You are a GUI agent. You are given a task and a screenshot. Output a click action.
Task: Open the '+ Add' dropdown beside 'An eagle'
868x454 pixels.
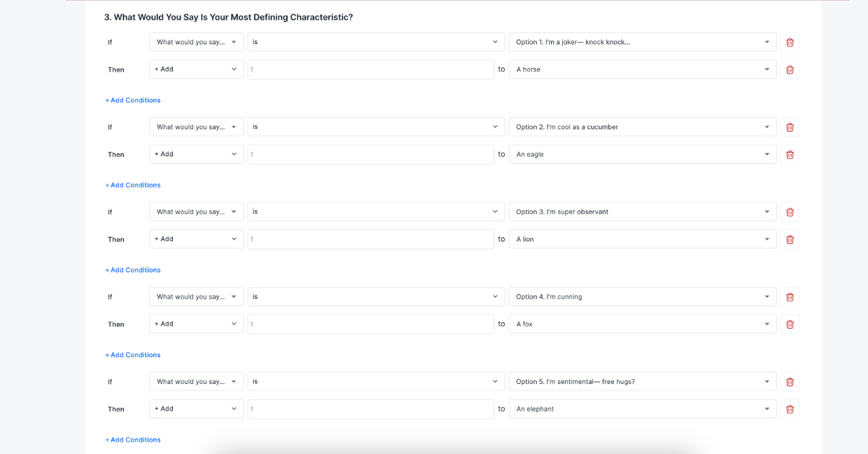click(x=197, y=154)
